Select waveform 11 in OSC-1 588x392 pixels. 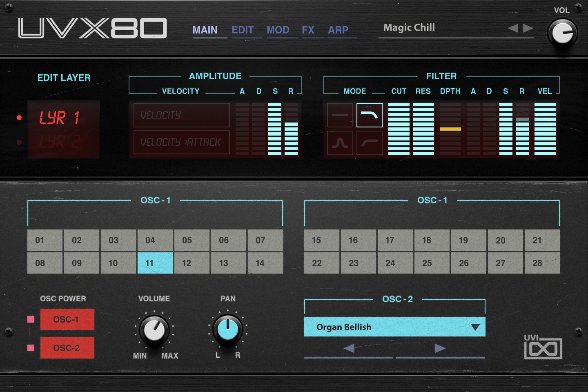[x=155, y=263]
